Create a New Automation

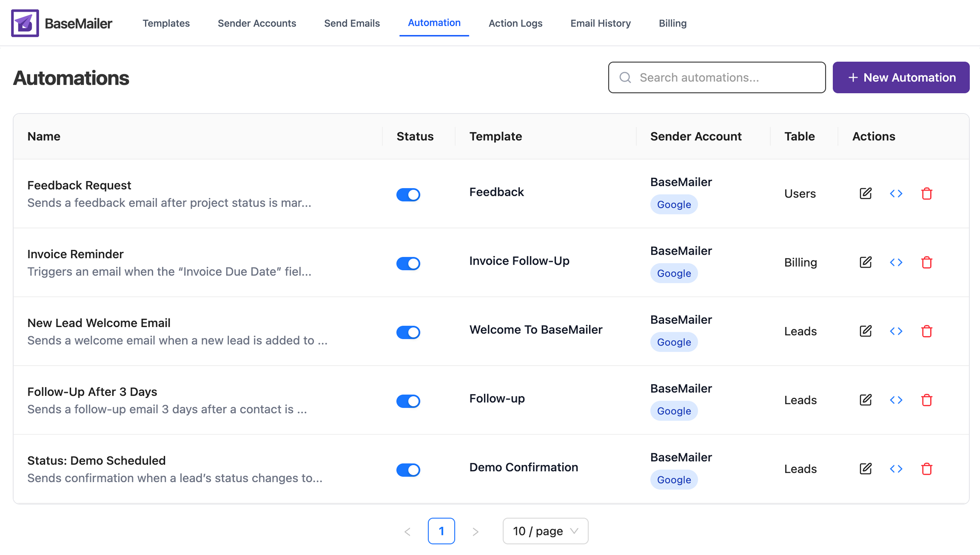(x=901, y=77)
